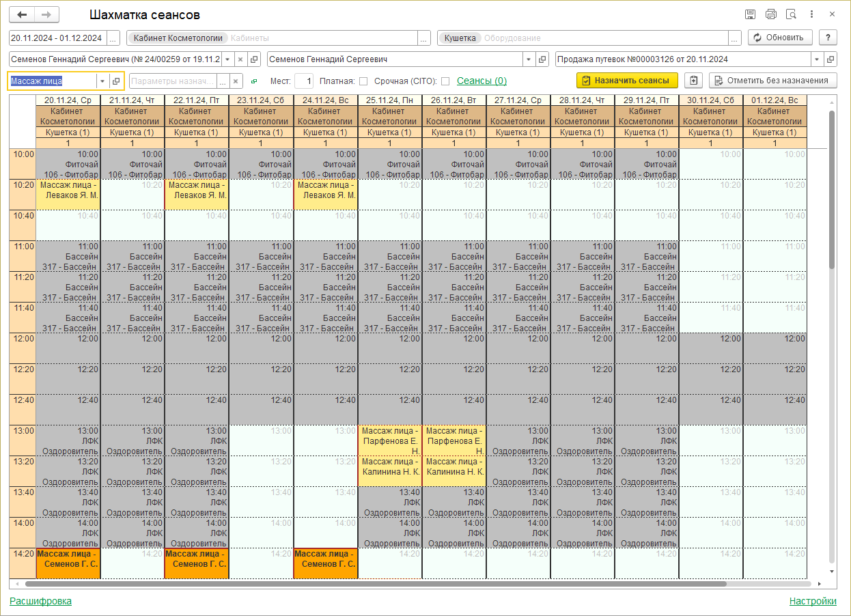Open the help question mark button

coord(828,38)
